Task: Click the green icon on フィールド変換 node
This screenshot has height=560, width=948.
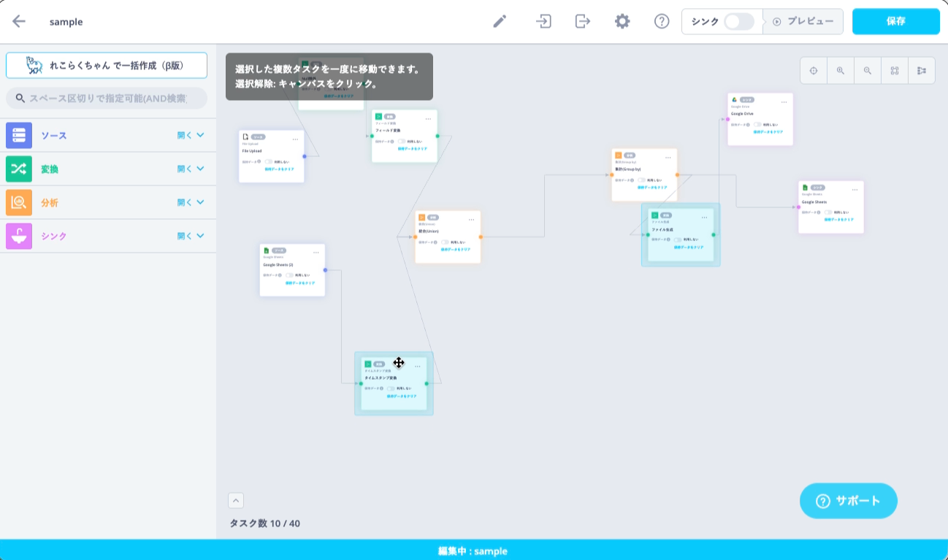Action: pyautogui.click(x=378, y=116)
